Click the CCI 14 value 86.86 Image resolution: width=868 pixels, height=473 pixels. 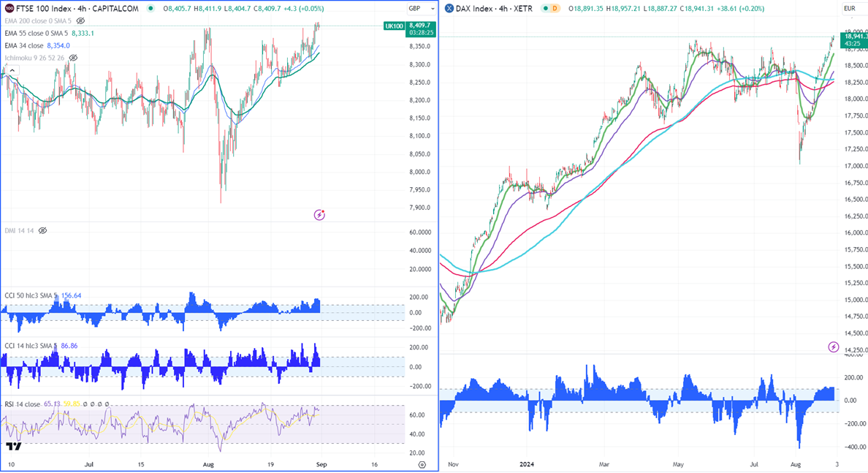[x=69, y=346]
